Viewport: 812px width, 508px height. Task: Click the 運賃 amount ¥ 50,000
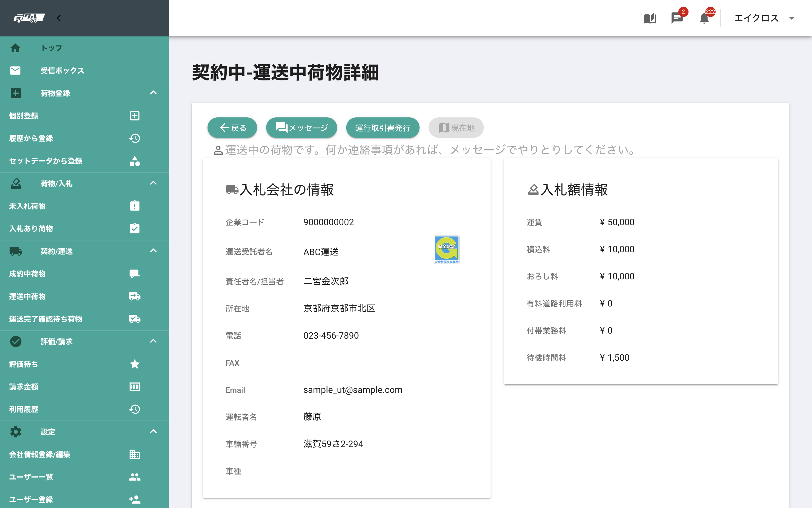click(x=617, y=222)
